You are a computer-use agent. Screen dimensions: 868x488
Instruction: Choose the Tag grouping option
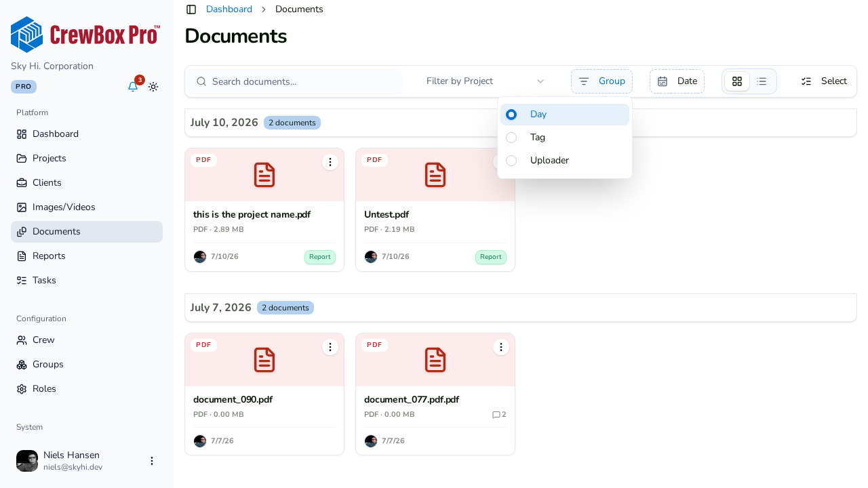pos(565,138)
